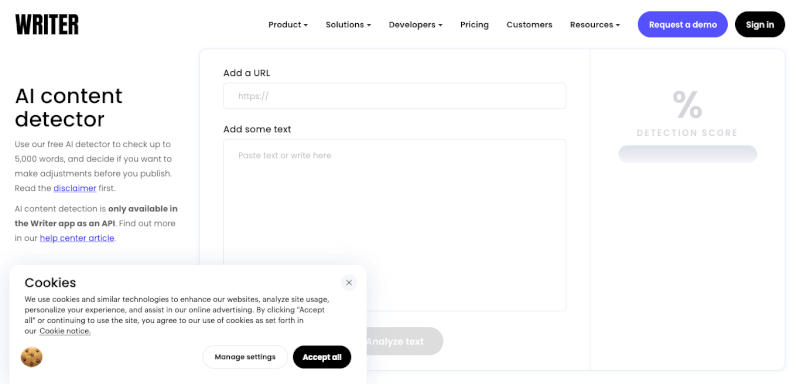Click the cookie icon
Screen dimensions: 800x384
tap(32, 357)
